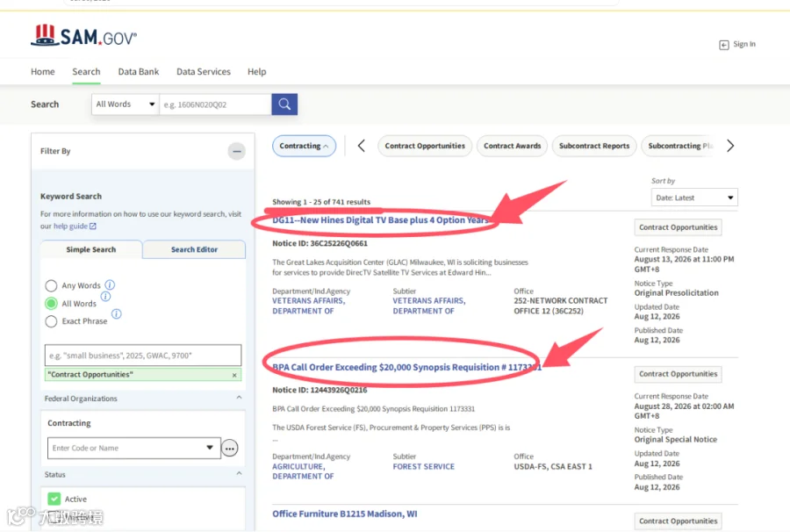The height and width of the screenshot is (532, 790).
Task: Click info icon next to Exact Phrase
Action: [117, 314]
